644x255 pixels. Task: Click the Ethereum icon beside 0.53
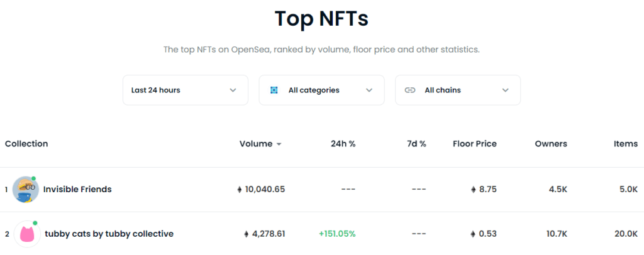474,234
